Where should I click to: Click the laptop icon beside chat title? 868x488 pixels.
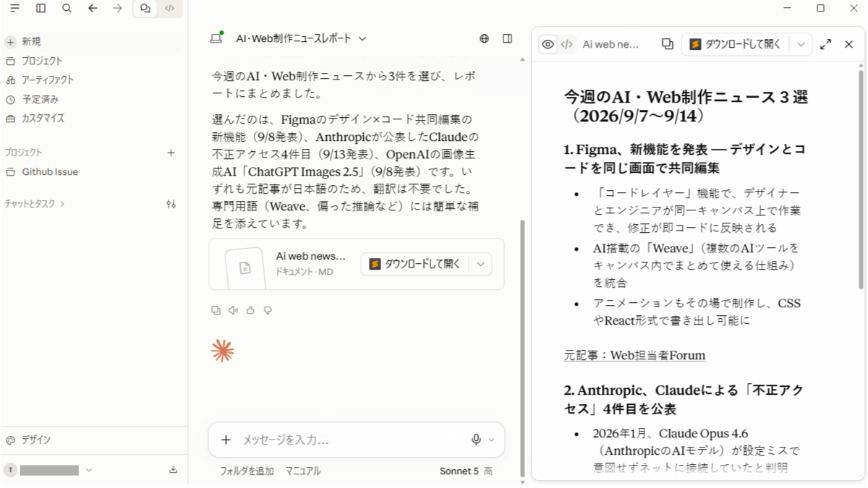216,38
